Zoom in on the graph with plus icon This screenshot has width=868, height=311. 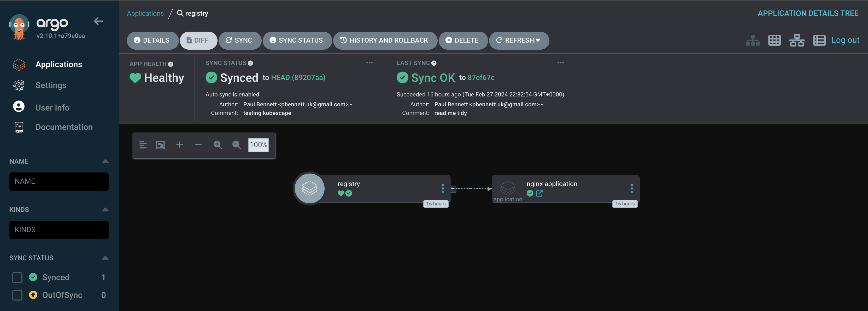(180, 145)
